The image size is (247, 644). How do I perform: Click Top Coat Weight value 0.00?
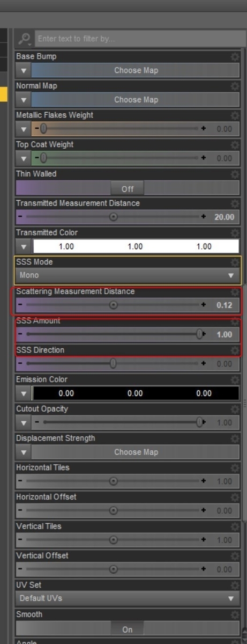point(224,159)
